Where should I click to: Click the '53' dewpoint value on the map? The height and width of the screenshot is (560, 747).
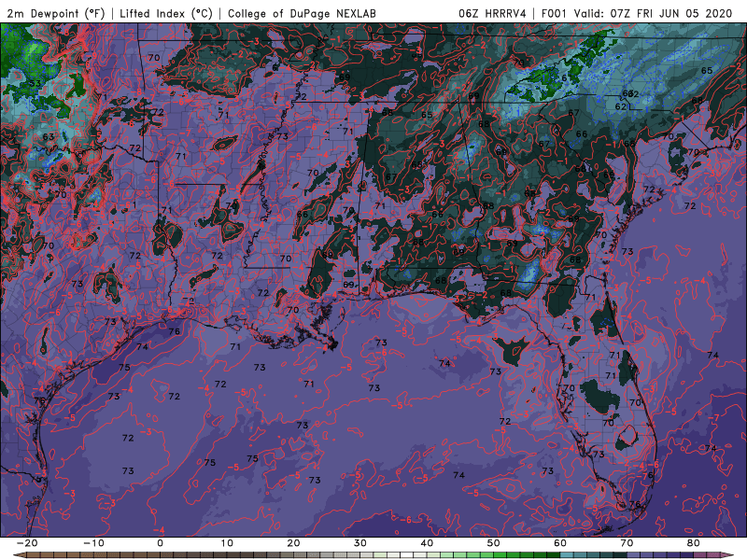35,83
